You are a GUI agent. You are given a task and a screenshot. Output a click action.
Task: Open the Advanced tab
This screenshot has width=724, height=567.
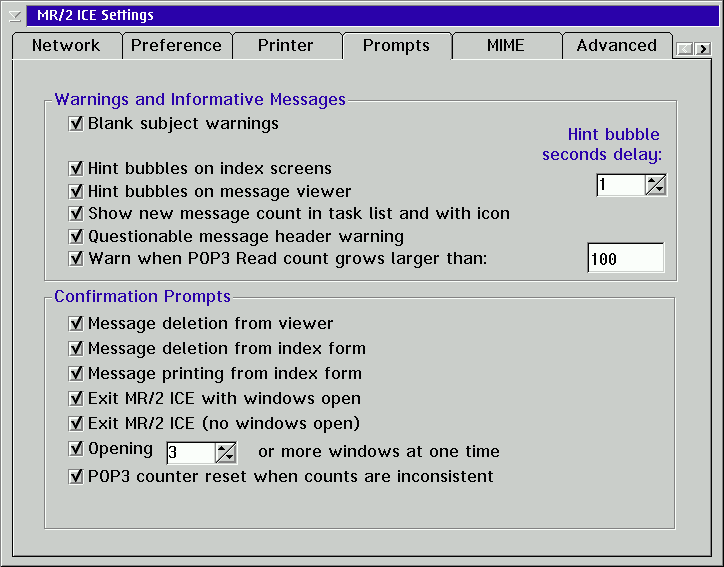pyautogui.click(x=616, y=46)
